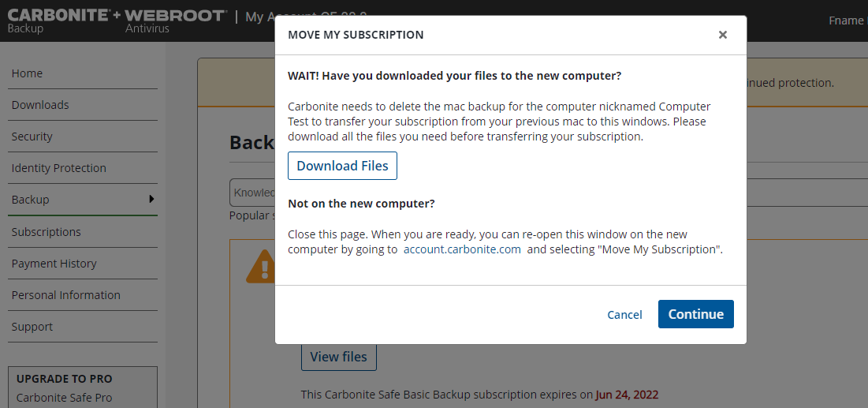Expand the Backup menu arrow
The height and width of the screenshot is (408, 868).
[151, 199]
